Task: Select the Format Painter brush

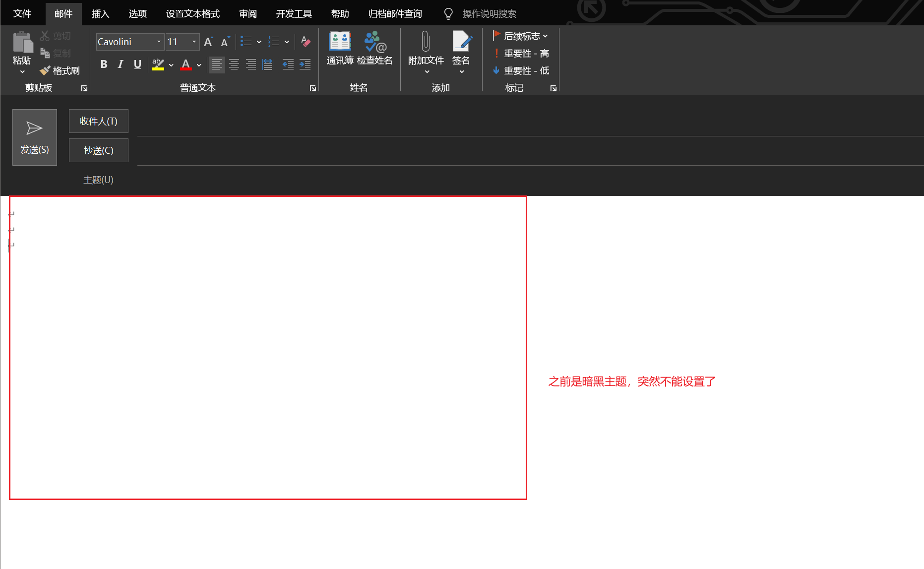Action: (x=45, y=70)
